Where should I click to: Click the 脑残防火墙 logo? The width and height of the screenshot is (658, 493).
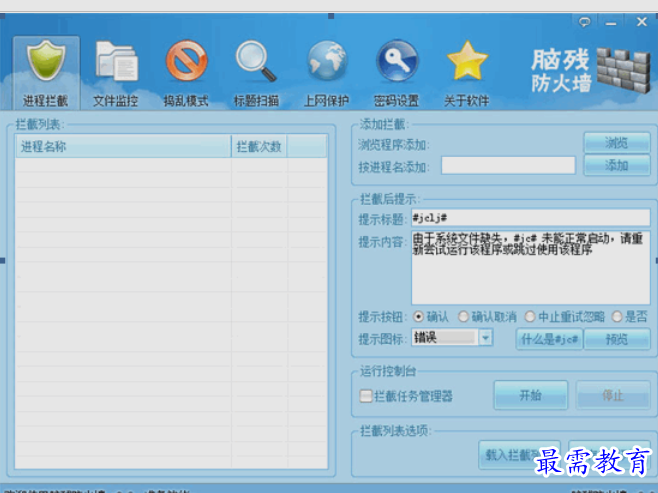(591, 71)
